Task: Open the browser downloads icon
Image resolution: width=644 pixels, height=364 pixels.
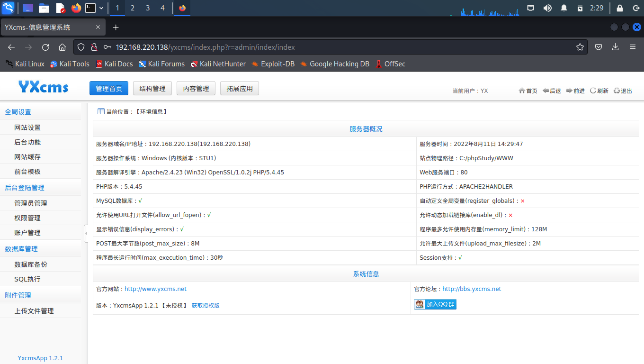Action: coord(616,47)
